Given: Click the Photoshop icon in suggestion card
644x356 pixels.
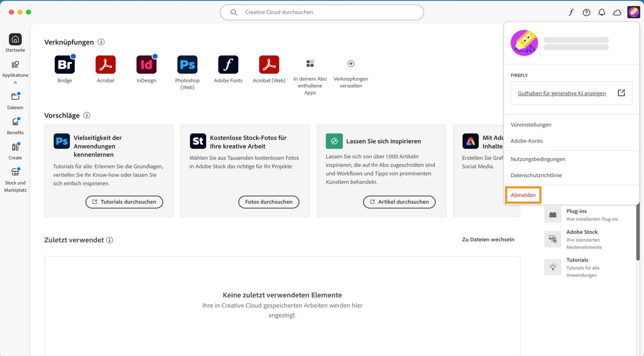Looking at the screenshot, I should (x=62, y=141).
